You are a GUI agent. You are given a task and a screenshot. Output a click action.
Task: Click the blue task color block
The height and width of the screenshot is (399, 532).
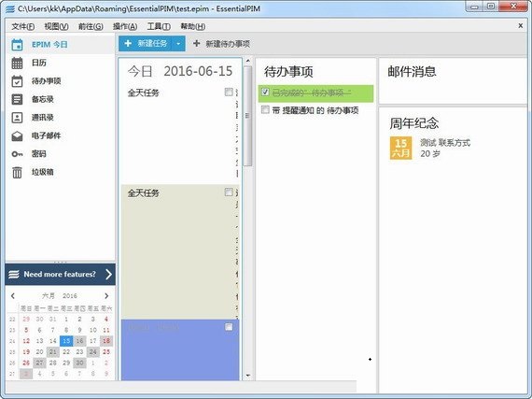tap(180, 349)
